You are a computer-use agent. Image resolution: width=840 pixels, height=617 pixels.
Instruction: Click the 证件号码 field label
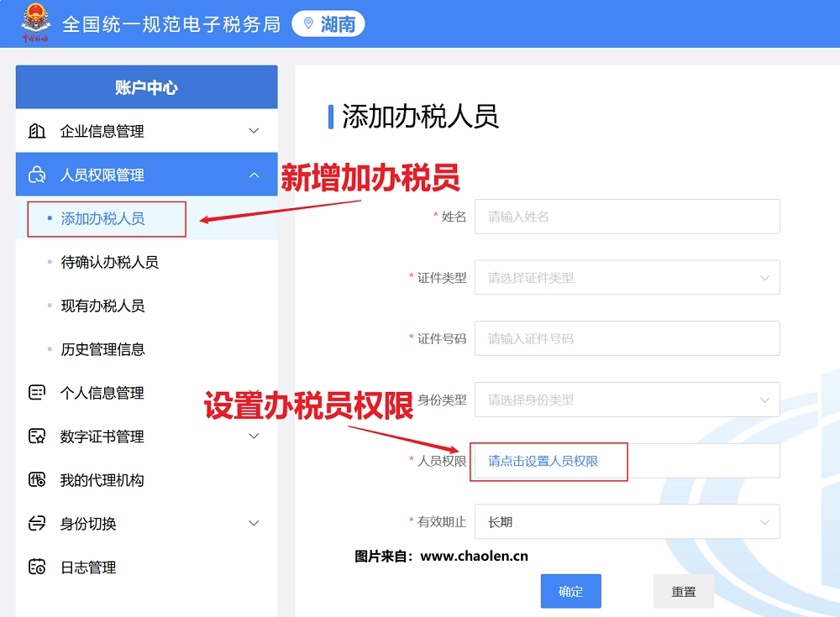(442, 338)
